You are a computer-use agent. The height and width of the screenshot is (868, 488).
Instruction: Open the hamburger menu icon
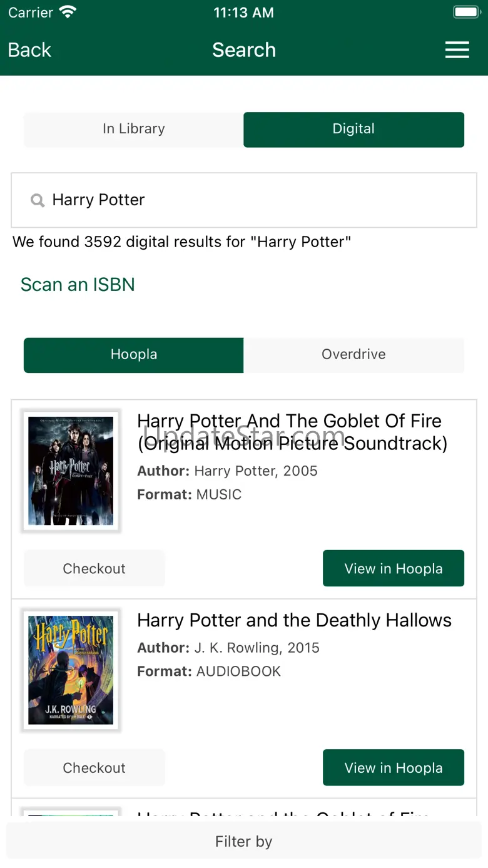point(457,50)
